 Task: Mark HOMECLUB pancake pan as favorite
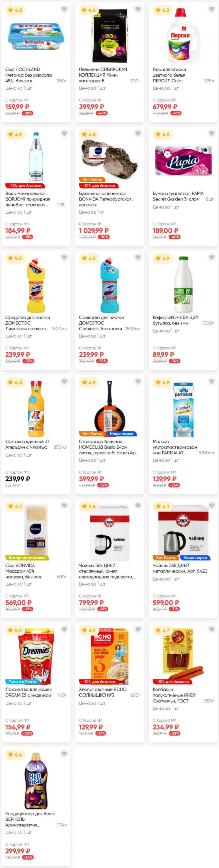click(138, 381)
